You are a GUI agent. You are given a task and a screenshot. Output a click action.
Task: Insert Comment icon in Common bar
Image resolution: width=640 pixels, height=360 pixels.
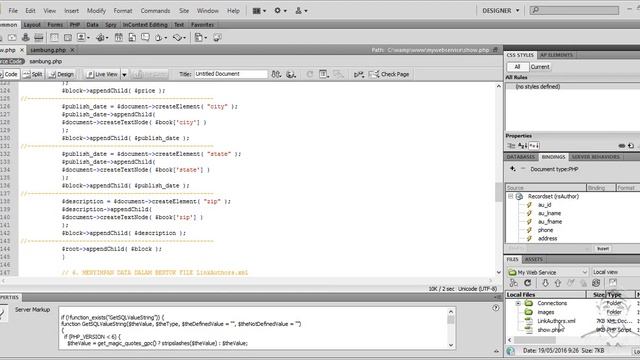[145, 38]
